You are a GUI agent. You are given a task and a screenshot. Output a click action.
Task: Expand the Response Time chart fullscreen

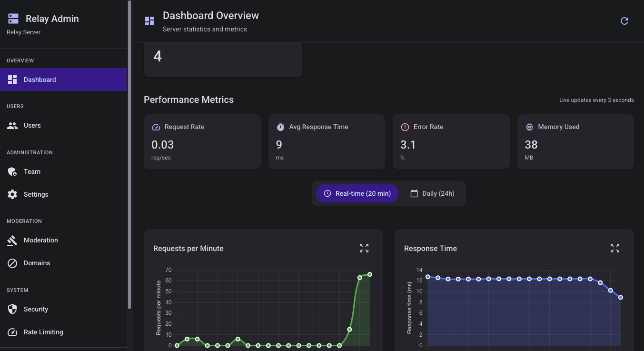615,248
